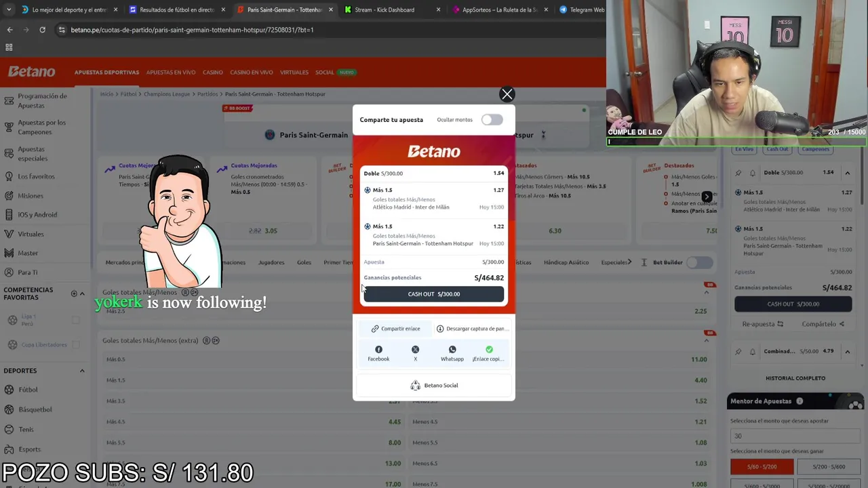Image resolution: width=868 pixels, height=488 pixels.
Task: Switch to the Jugadores market tab
Action: 271,262
